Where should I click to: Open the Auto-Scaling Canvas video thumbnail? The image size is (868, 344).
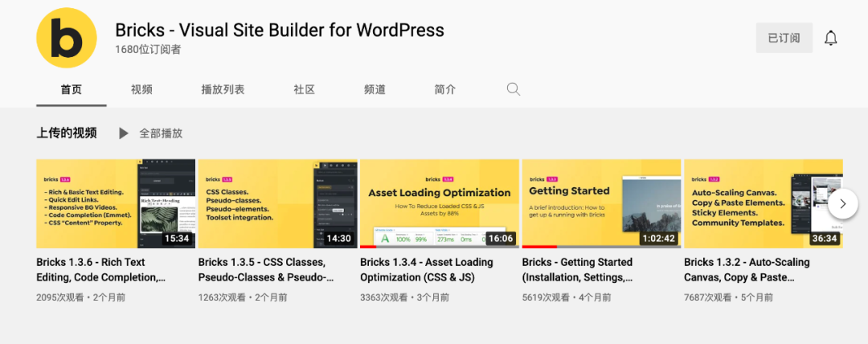point(764,204)
